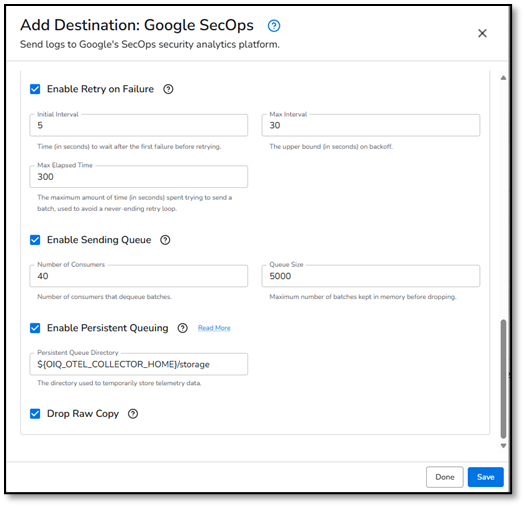This screenshot has height=507, width=525.
Task: Select the Max Interval input field
Action: click(371, 125)
